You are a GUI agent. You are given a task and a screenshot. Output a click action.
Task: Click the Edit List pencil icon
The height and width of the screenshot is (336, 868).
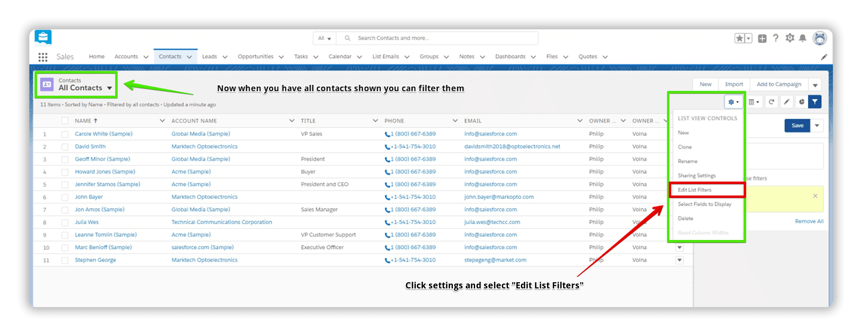tap(787, 102)
